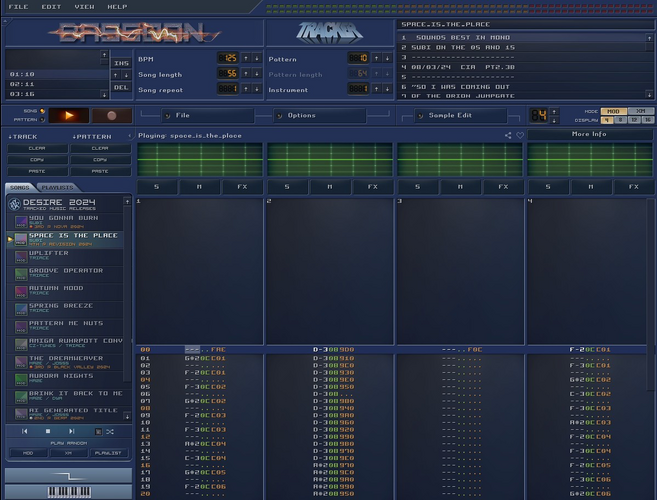The image size is (657, 500).
Task: Collapse the Track/Pattern panel arrow
Action: [129, 136]
